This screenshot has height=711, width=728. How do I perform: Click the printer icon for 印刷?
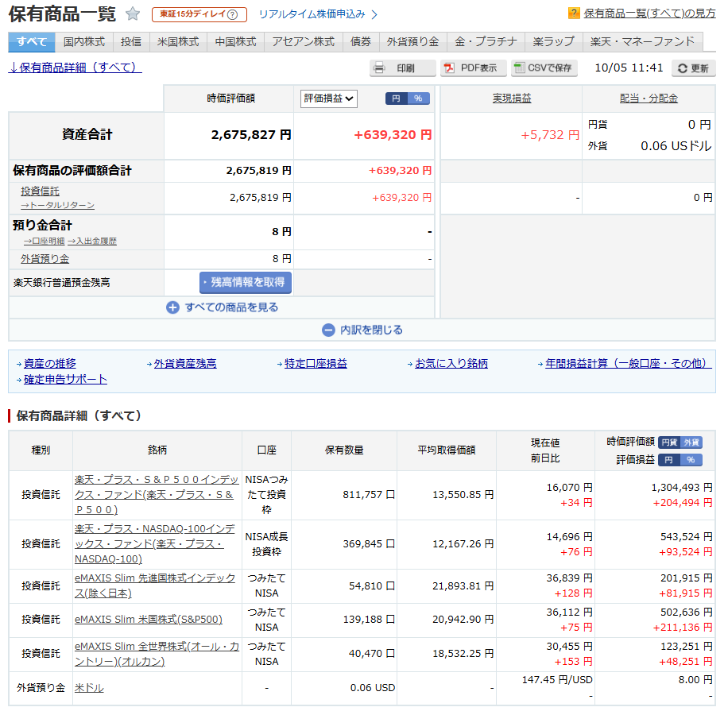click(x=381, y=68)
